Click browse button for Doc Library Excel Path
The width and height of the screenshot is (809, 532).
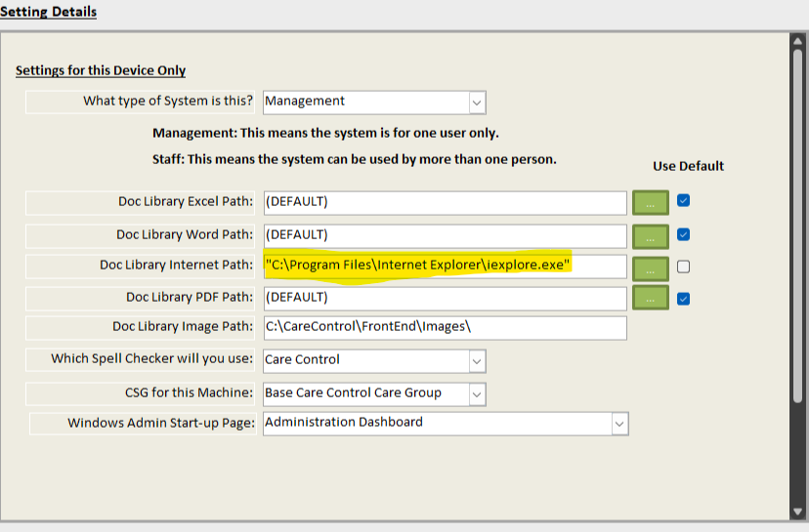coord(651,202)
